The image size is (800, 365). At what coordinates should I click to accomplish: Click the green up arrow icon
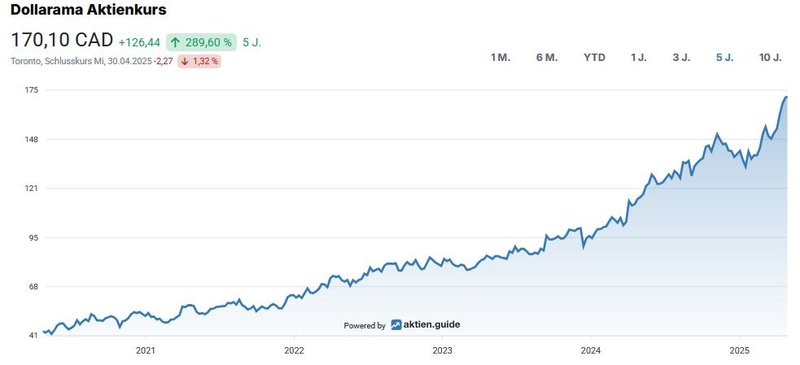(176, 42)
